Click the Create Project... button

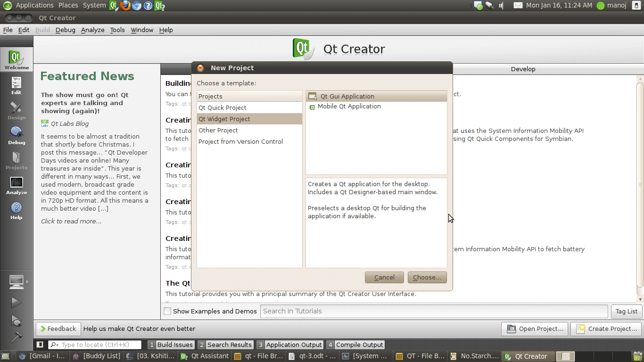pyautogui.click(x=606, y=329)
